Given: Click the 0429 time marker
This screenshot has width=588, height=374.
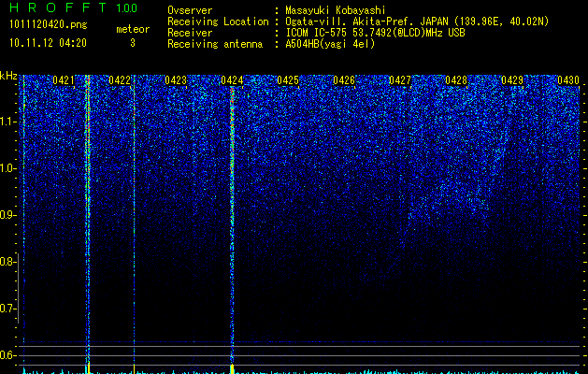Looking at the screenshot, I should 512,80.
